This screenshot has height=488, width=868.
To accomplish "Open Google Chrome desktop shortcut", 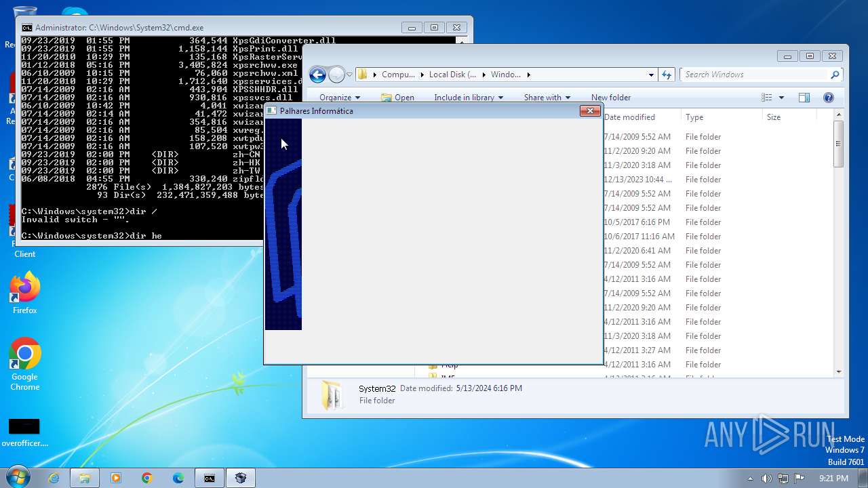I will 25,364.
